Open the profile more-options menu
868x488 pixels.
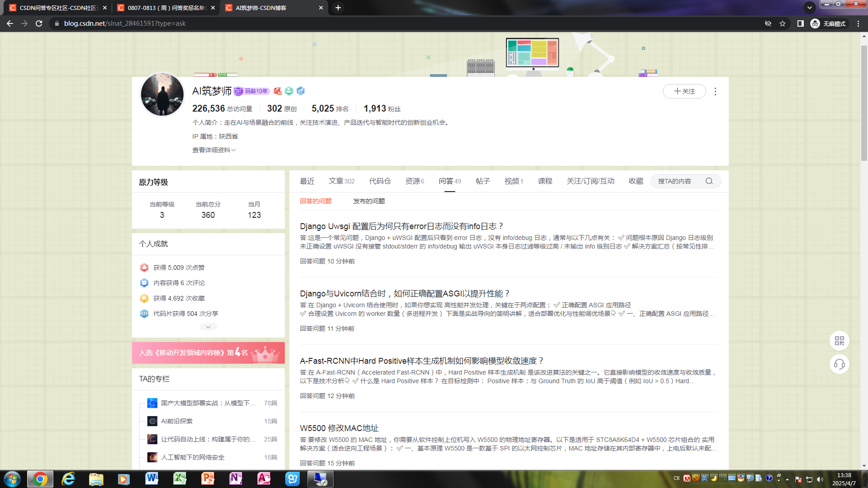715,92
